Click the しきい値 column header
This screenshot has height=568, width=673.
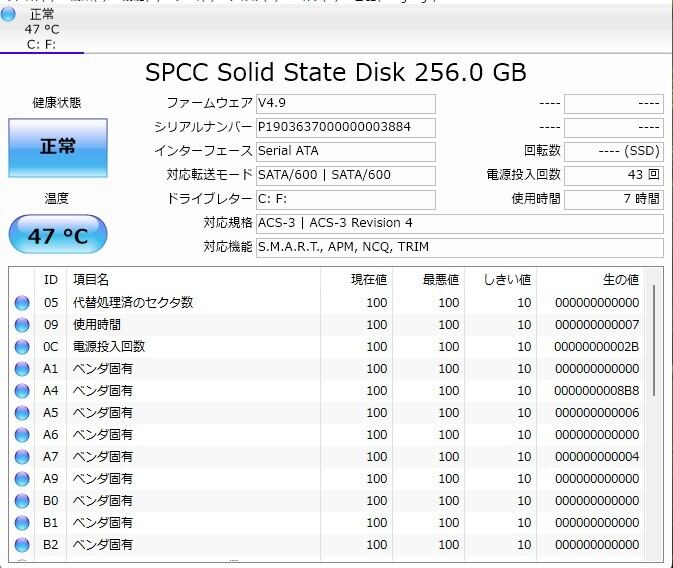coord(506,280)
